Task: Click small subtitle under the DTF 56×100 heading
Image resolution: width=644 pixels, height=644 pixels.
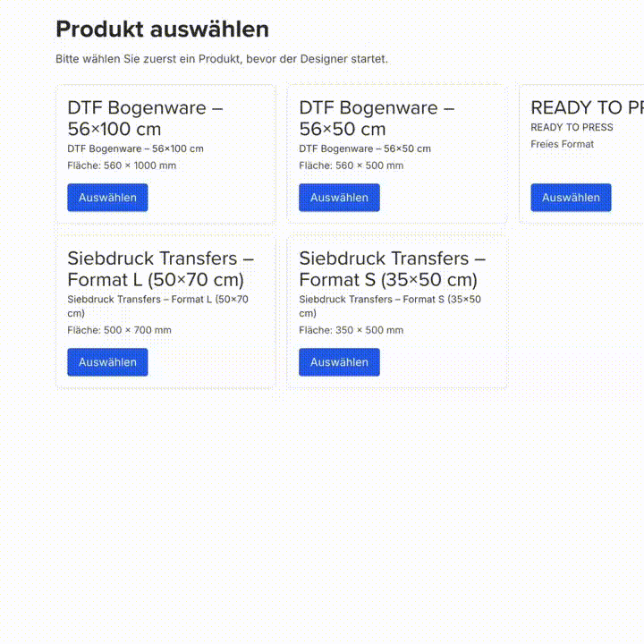Action: [135, 148]
